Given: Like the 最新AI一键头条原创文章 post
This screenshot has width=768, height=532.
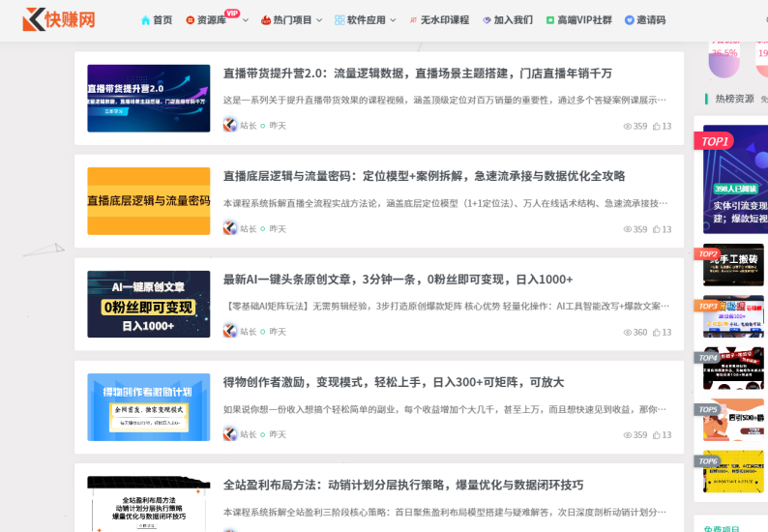Looking at the screenshot, I should click(657, 332).
